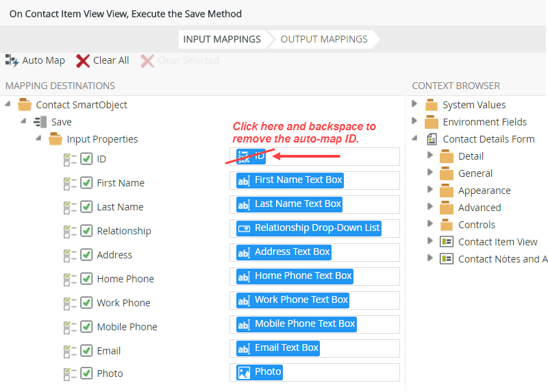Click the Contact Item View icon

[x=447, y=242]
